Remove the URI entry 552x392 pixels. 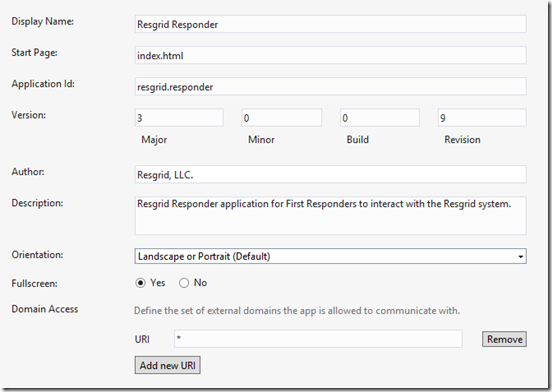tap(504, 339)
